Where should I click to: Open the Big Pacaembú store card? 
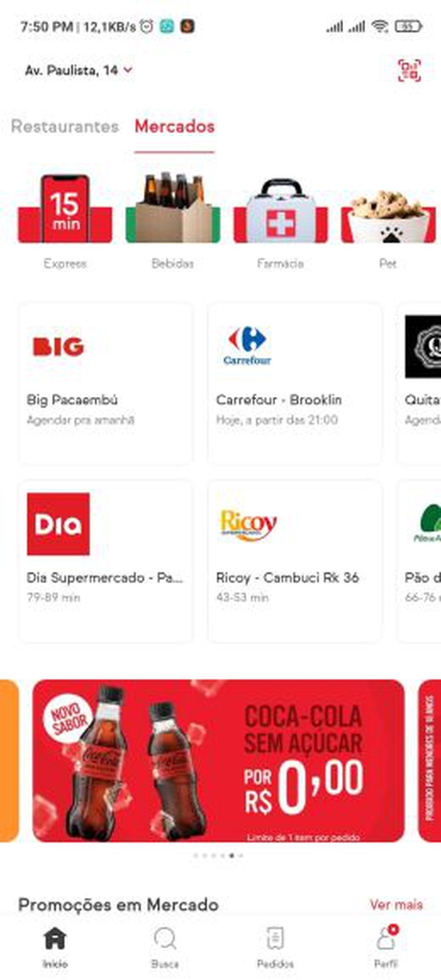[x=106, y=384]
